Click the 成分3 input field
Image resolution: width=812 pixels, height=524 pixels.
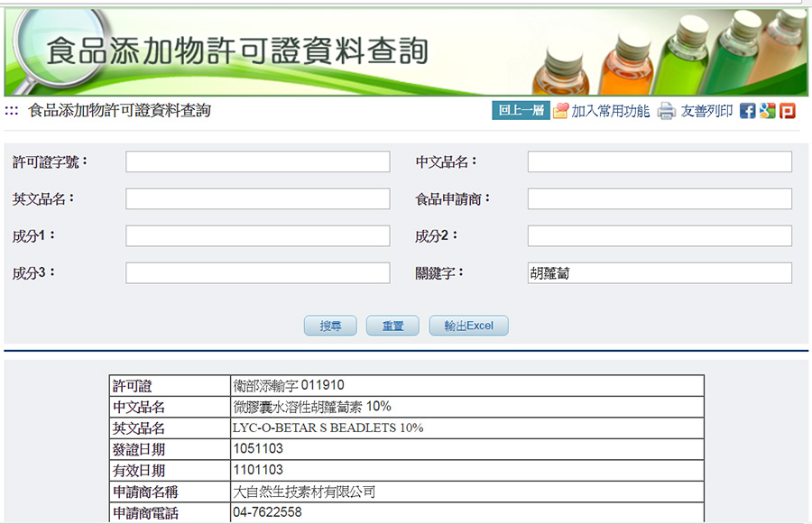[x=257, y=272]
